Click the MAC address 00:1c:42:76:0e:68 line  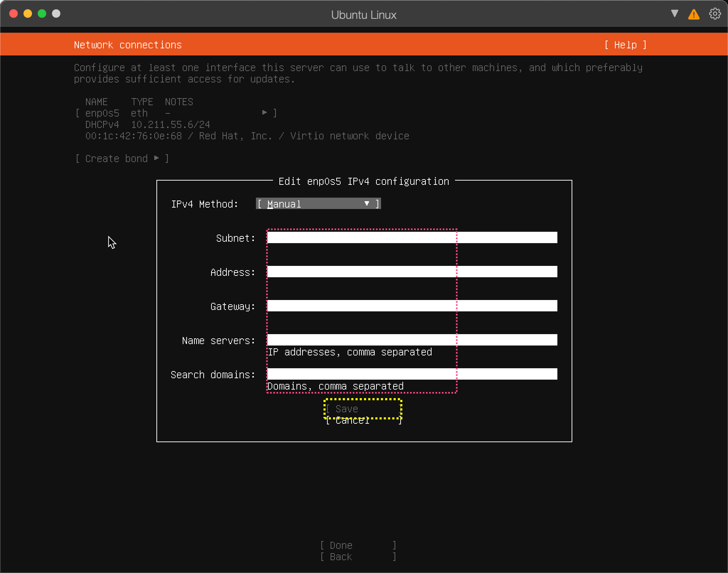tap(247, 136)
